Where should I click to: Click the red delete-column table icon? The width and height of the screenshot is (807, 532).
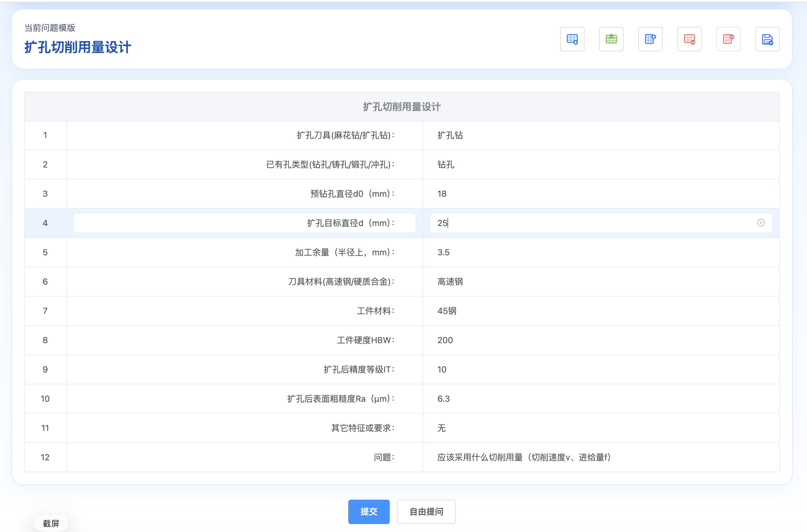[x=728, y=39]
